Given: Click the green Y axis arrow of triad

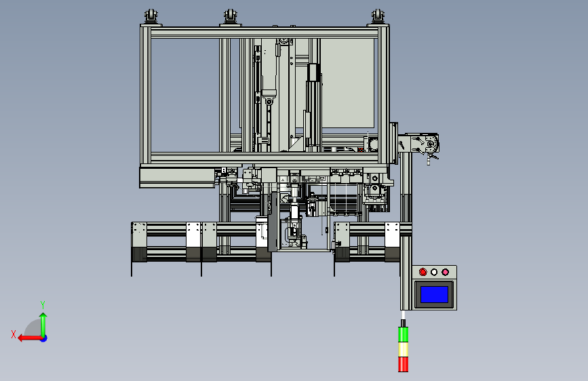Looking at the screenshot, I should (x=43, y=324).
